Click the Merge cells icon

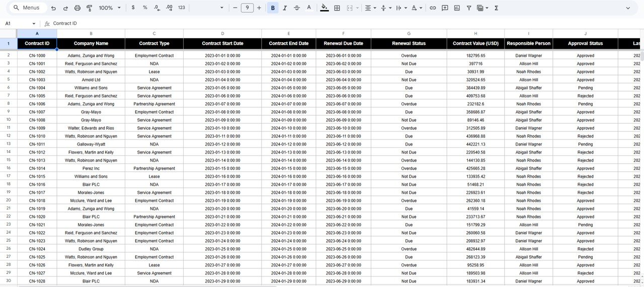tap(349, 8)
